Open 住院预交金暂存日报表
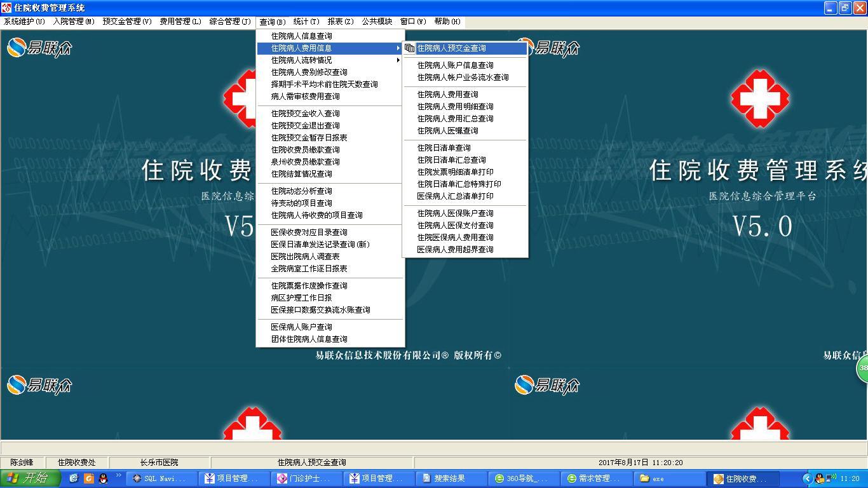Viewport: 868px width, 488px height. click(x=329, y=138)
